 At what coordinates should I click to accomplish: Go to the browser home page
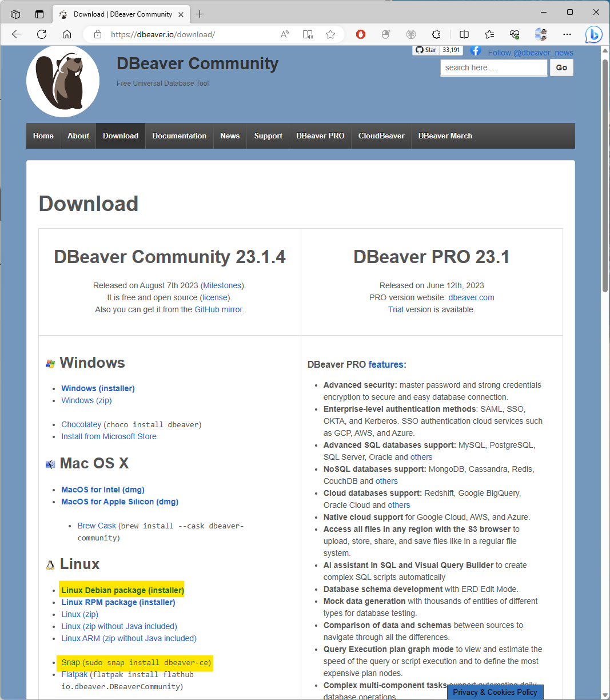pos(67,34)
